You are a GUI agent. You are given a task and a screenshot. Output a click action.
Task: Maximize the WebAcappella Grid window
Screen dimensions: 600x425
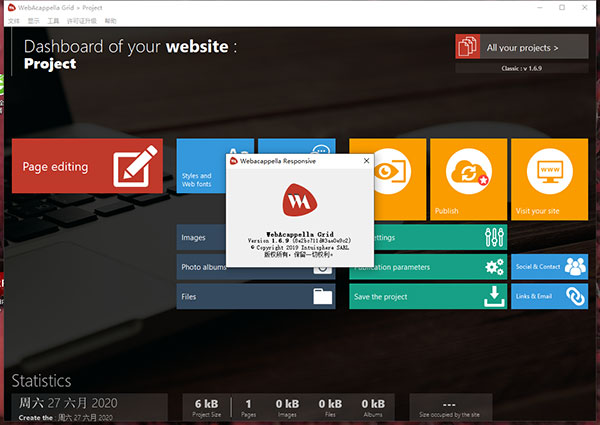(x=562, y=7)
